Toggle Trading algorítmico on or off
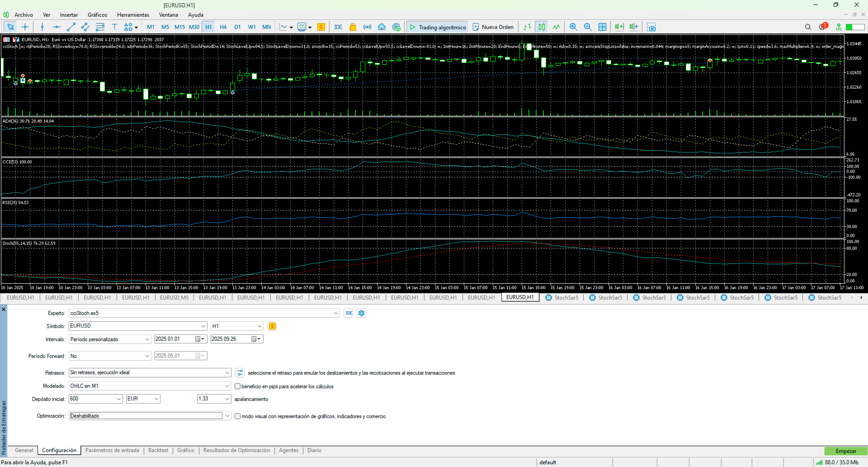This screenshot has width=868, height=467. (x=437, y=27)
